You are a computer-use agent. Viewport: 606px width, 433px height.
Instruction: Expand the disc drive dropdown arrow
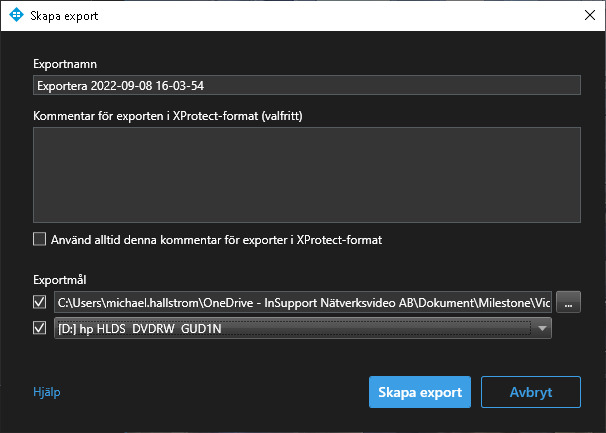click(541, 328)
